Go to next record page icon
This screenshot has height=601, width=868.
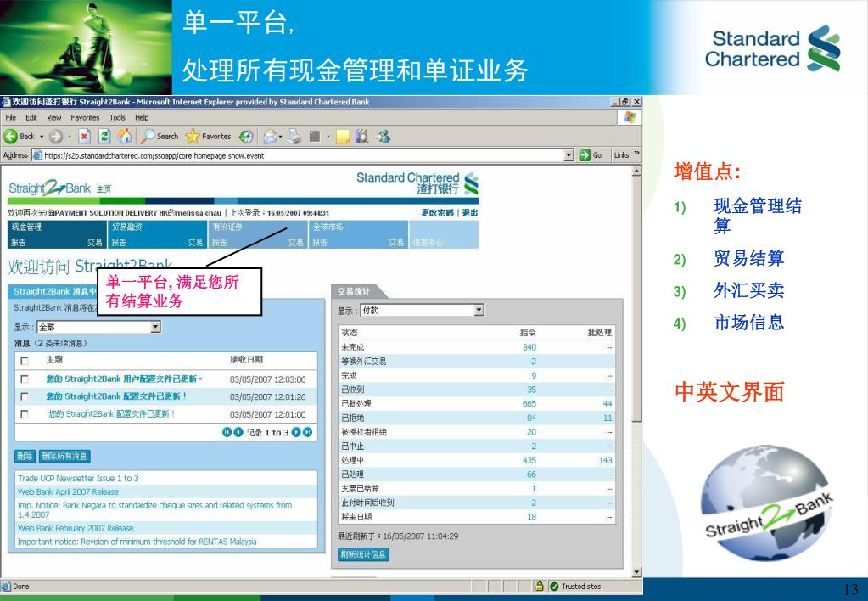(296, 432)
